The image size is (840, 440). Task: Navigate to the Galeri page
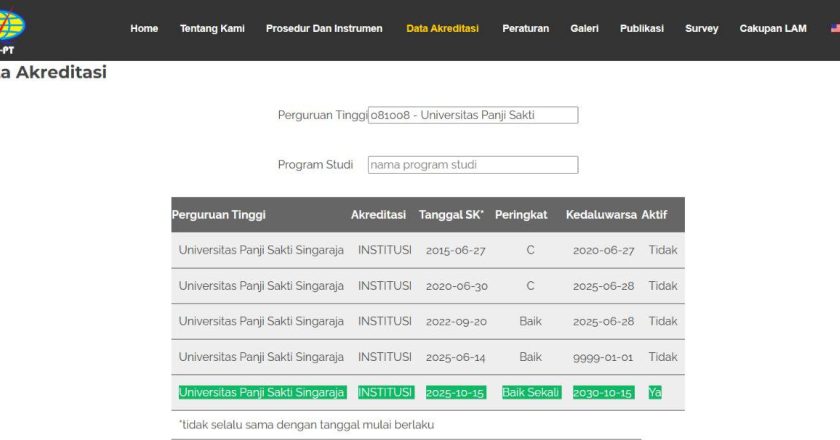point(584,29)
